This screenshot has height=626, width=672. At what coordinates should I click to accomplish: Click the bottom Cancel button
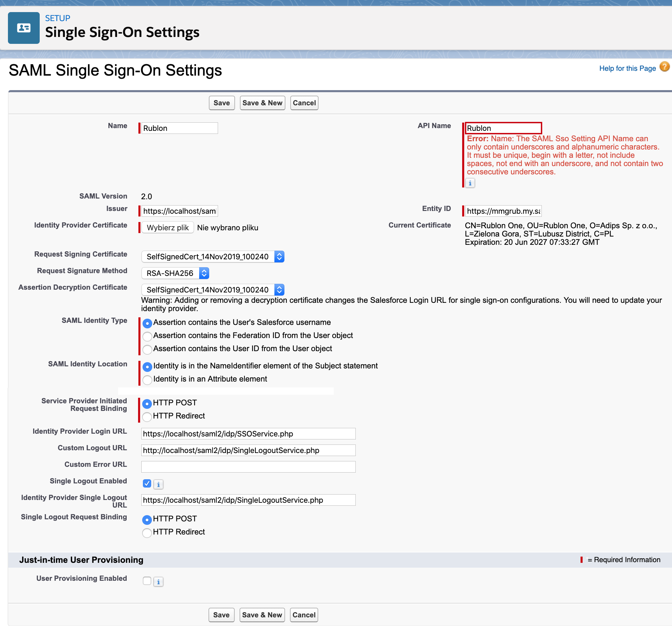pyautogui.click(x=304, y=615)
